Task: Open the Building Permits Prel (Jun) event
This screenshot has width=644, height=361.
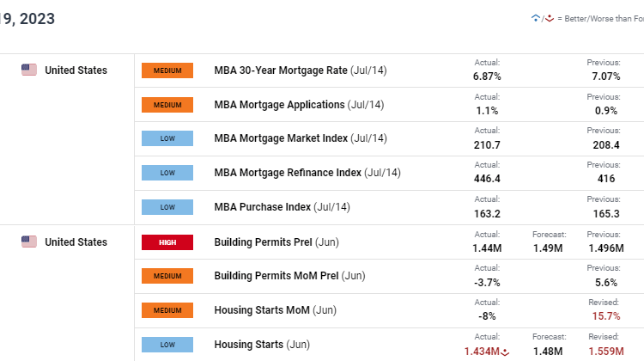Action: coord(277,242)
